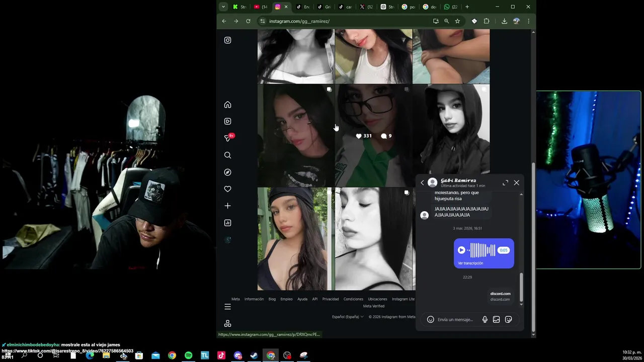Choose a sticker or GIF icon
Image resolution: width=644 pixels, height=362 pixels.
pyautogui.click(x=508, y=319)
